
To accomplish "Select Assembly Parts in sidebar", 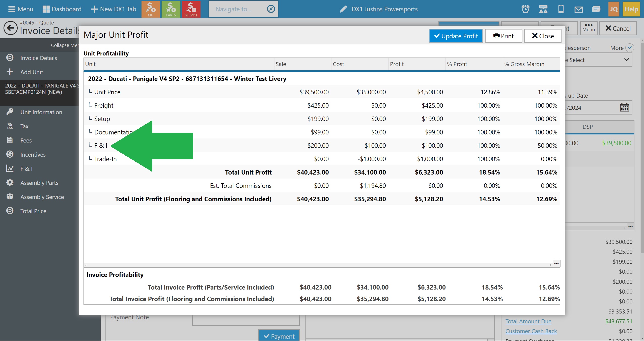I will click(x=39, y=183).
